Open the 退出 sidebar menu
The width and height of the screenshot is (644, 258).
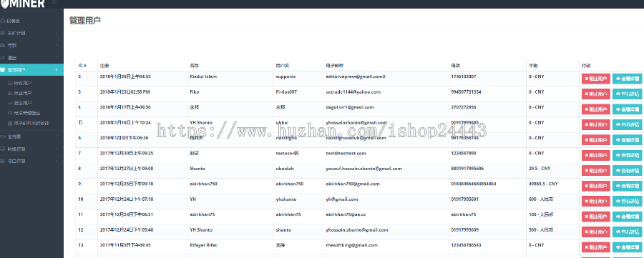31,58
